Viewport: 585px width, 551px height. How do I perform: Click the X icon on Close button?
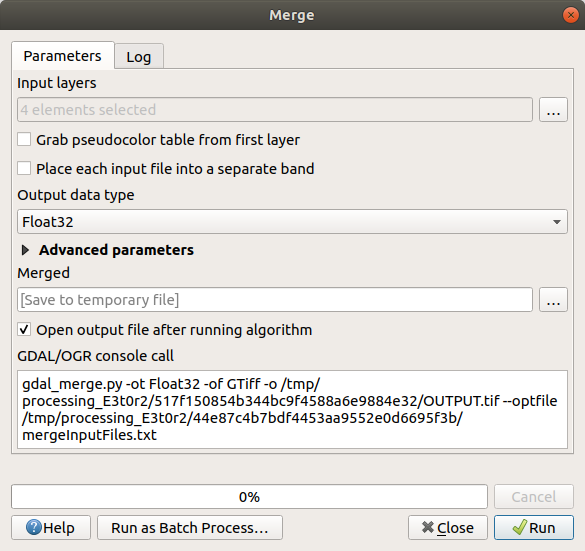click(428, 527)
